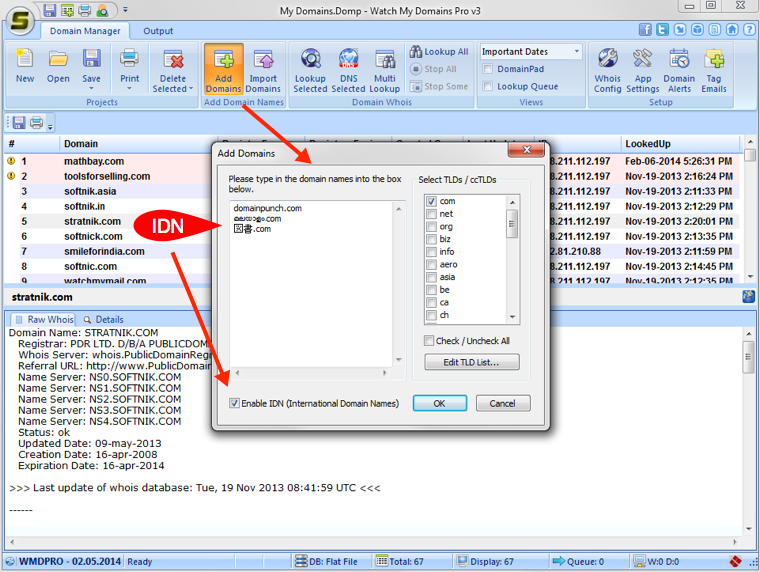
Task: Click the whois pane vertical scrollbar thumb
Action: point(748,357)
